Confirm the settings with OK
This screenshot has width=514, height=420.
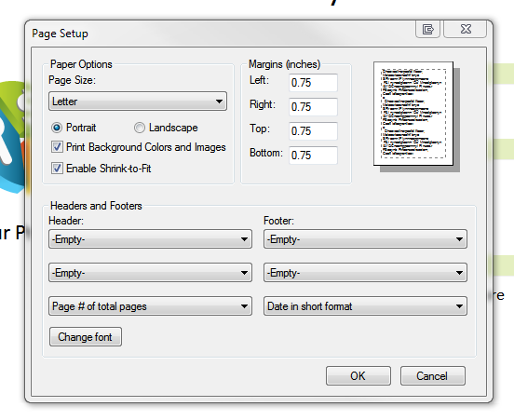click(x=358, y=375)
